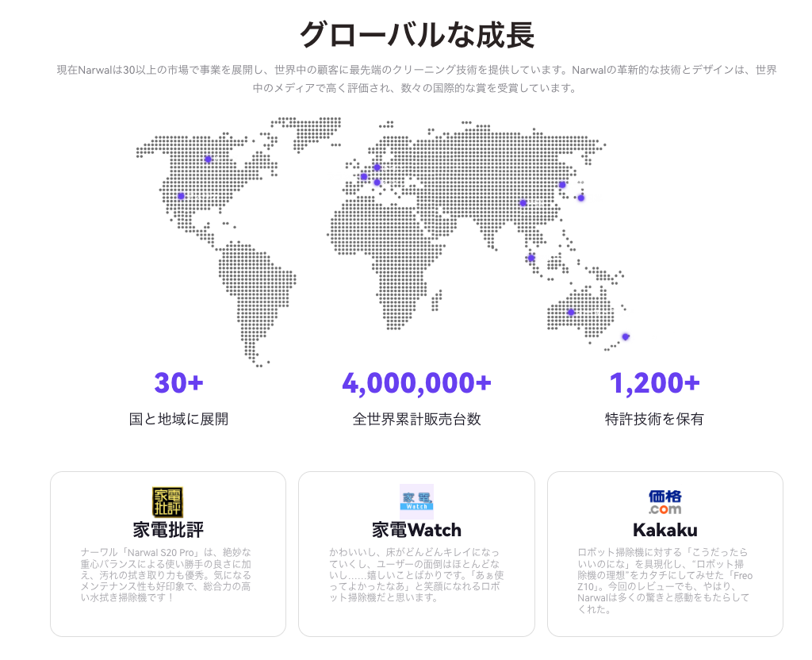Screen dimensions: 812x660
Task: Click the 30+ countries statistic
Action: coord(178,383)
